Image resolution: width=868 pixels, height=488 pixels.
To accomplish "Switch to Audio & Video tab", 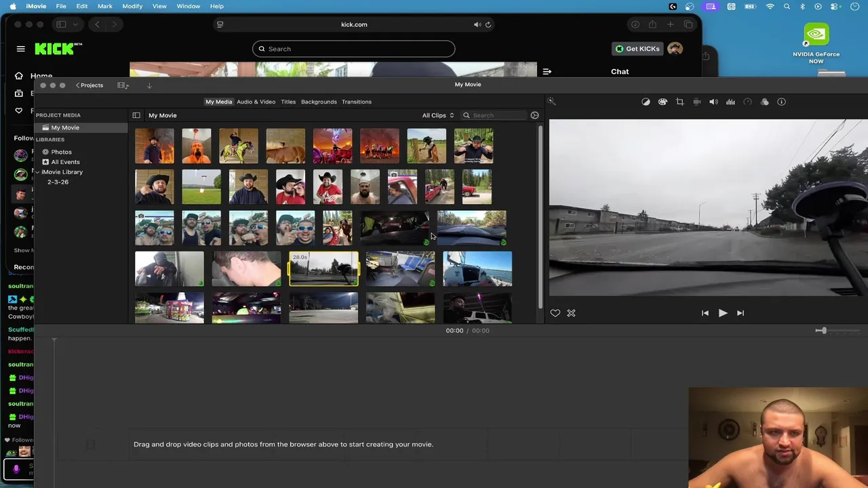I will [x=256, y=102].
